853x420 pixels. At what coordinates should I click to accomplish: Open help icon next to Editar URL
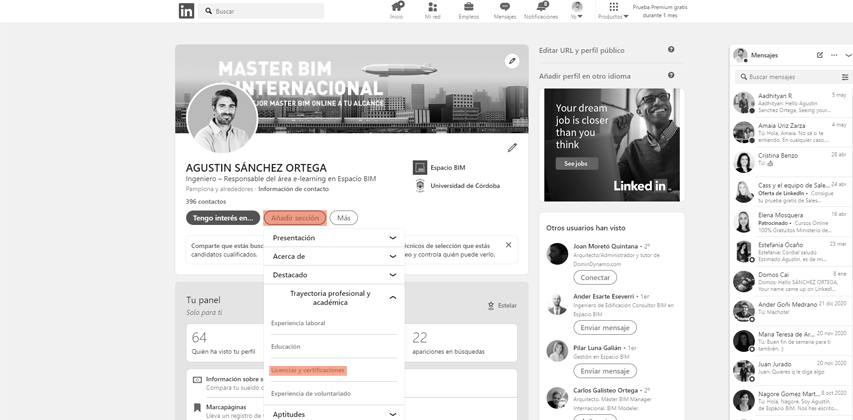671,50
